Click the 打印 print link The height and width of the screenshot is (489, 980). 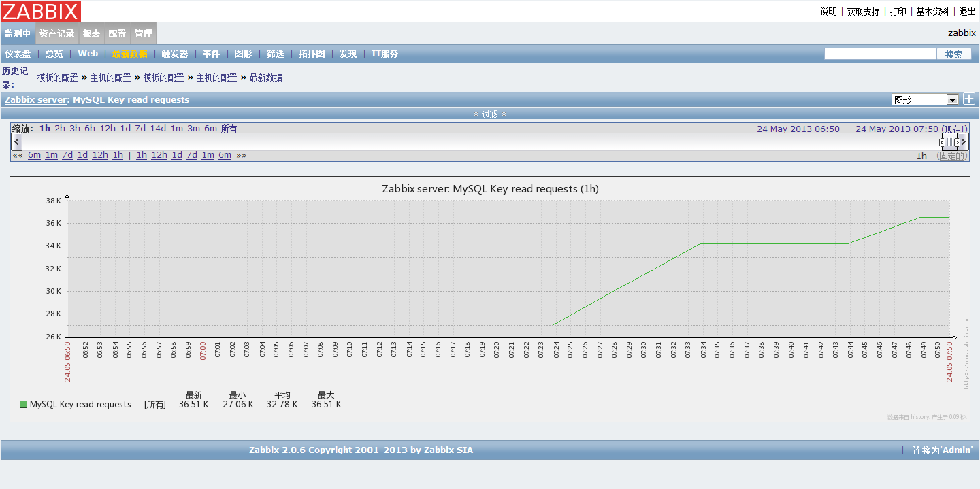[x=898, y=12]
